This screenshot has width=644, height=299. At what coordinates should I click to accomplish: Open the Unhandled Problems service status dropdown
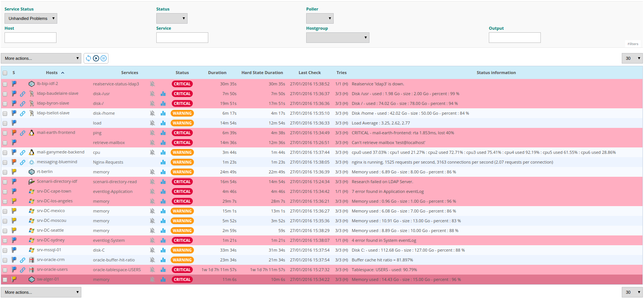pyautogui.click(x=31, y=18)
